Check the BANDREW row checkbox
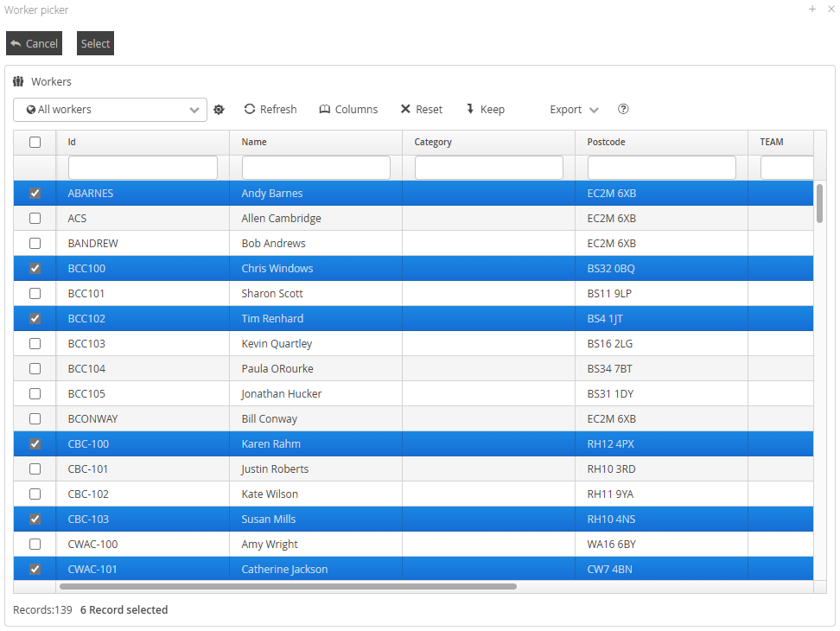Image resolution: width=840 pixels, height=631 pixels. (x=35, y=243)
